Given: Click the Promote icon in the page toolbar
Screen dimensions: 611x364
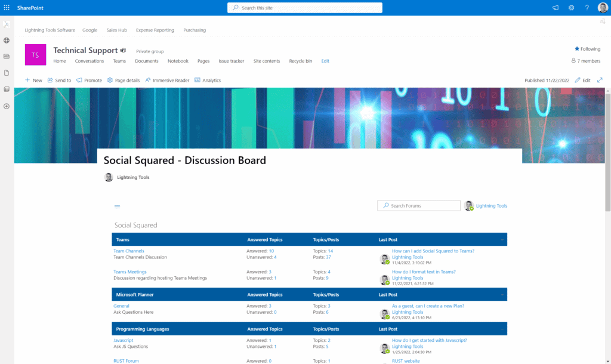Looking at the screenshot, I should point(88,80).
